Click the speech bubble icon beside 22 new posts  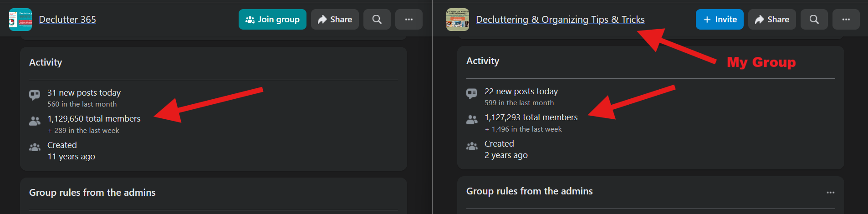(x=472, y=93)
